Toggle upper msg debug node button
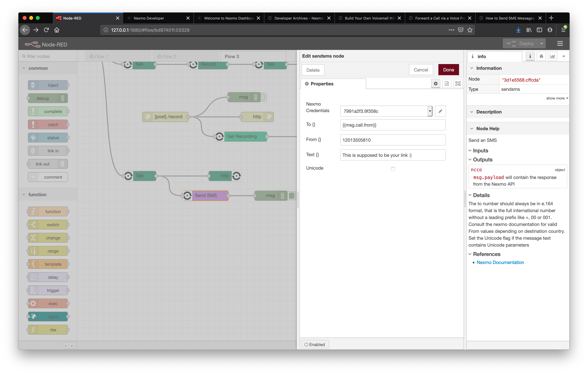The image size is (588, 374). point(263,97)
